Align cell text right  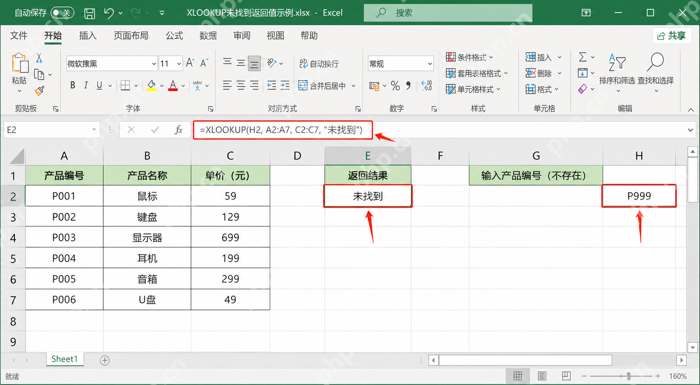click(x=254, y=85)
